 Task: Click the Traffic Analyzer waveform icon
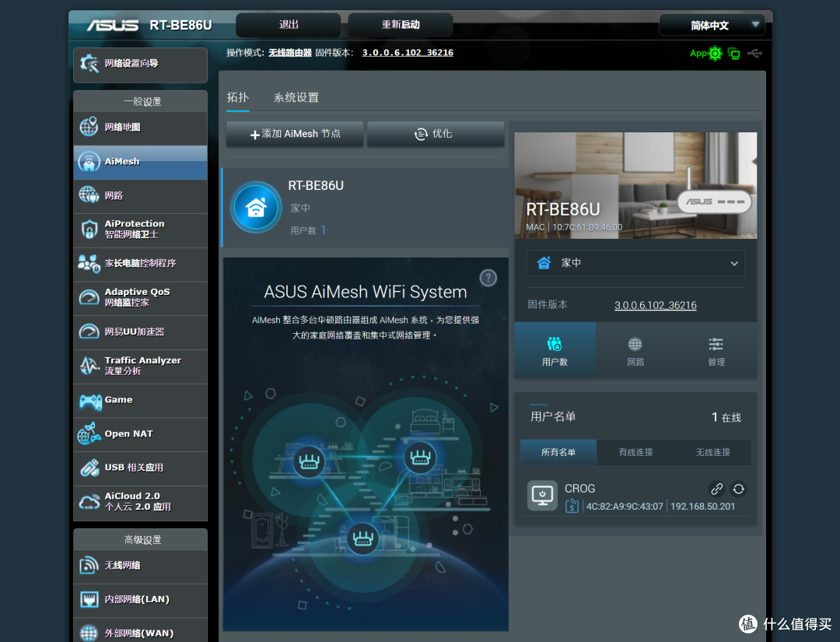pos(89,366)
